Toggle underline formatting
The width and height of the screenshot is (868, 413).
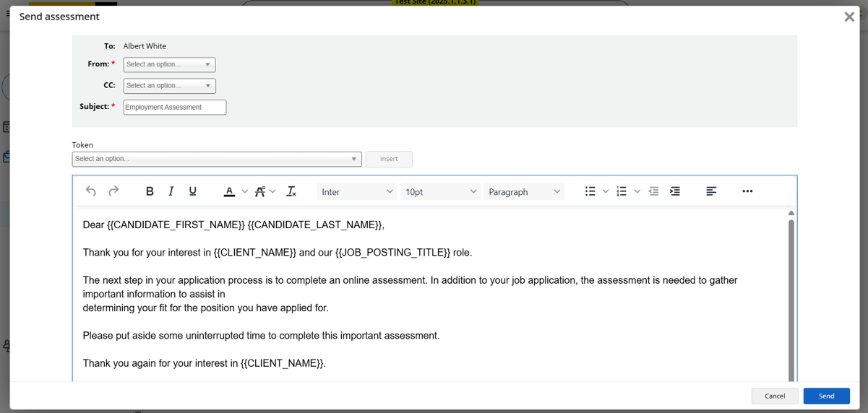[192, 191]
